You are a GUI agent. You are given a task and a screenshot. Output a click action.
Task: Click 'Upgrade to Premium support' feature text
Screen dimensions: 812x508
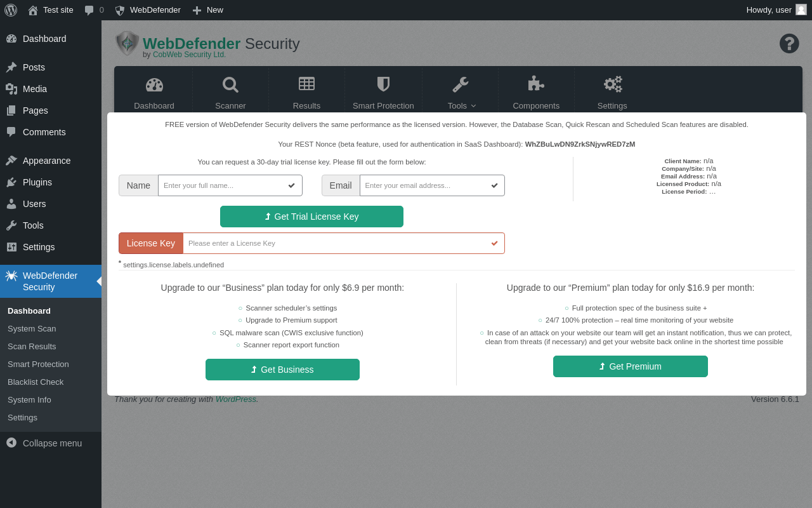point(291,320)
